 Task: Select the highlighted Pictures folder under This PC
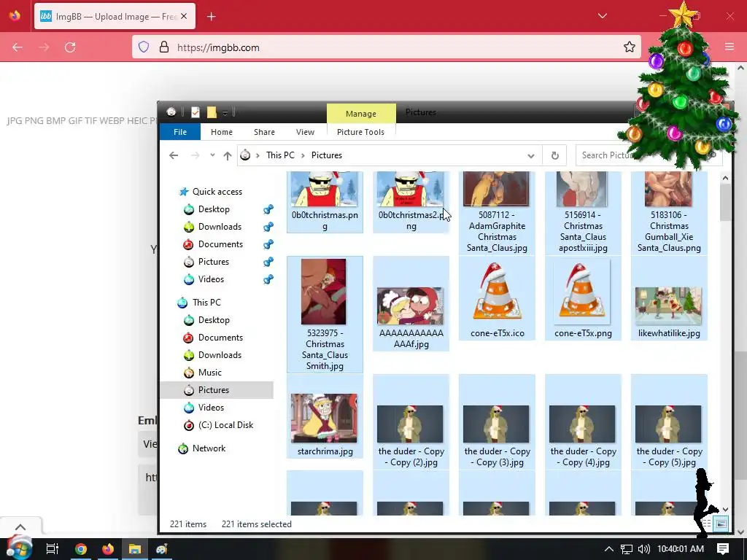[x=217, y=390]
